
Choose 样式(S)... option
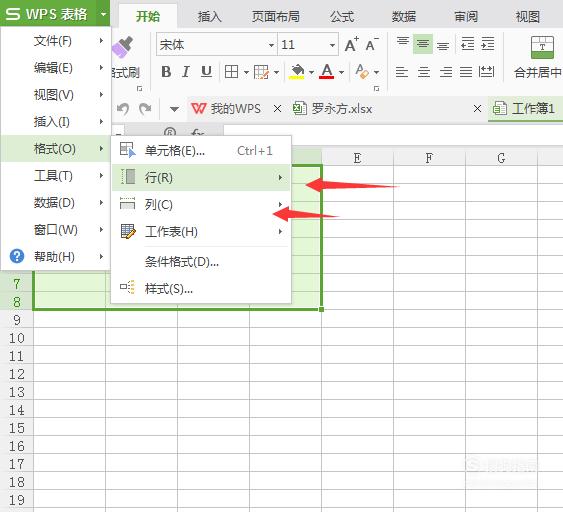(x=201, y=288)
